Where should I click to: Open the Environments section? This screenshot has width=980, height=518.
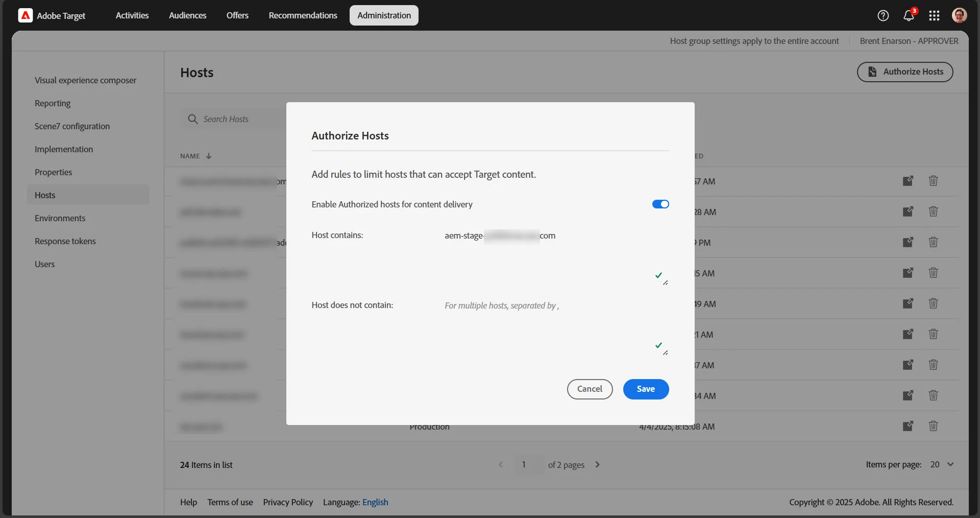coord(60,218)
